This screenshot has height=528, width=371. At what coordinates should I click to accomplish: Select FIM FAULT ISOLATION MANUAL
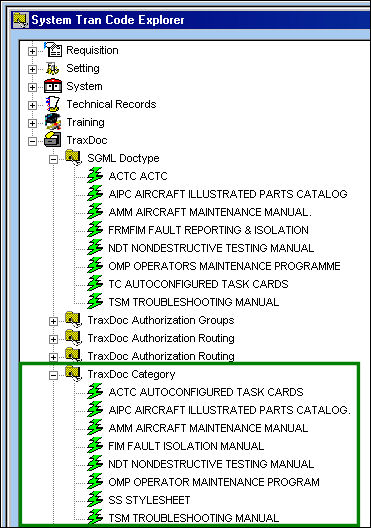186,446
